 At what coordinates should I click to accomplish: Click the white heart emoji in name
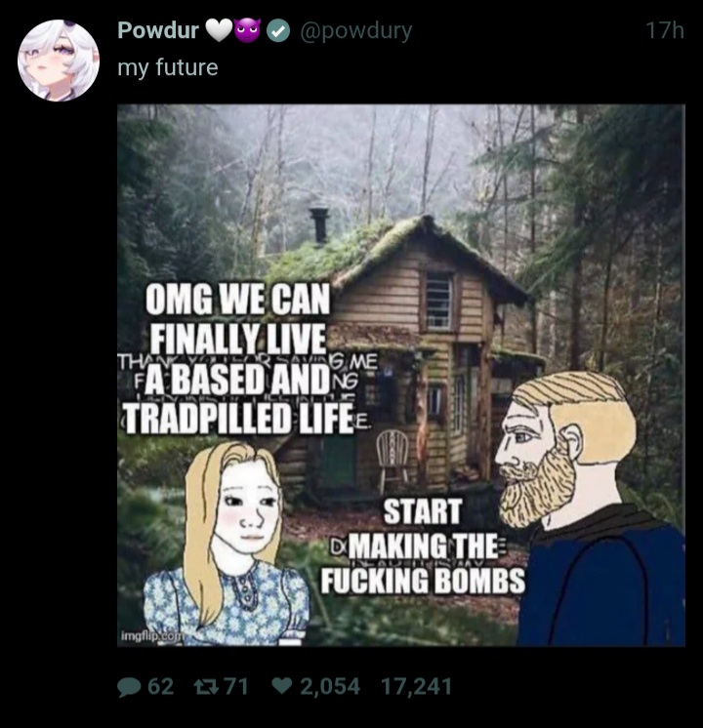click(x=219, y=30)
